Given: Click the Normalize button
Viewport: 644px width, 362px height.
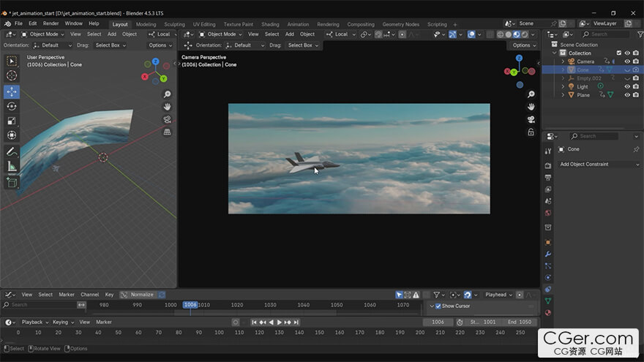Looking at the screenshot, I should coord(142,295).
